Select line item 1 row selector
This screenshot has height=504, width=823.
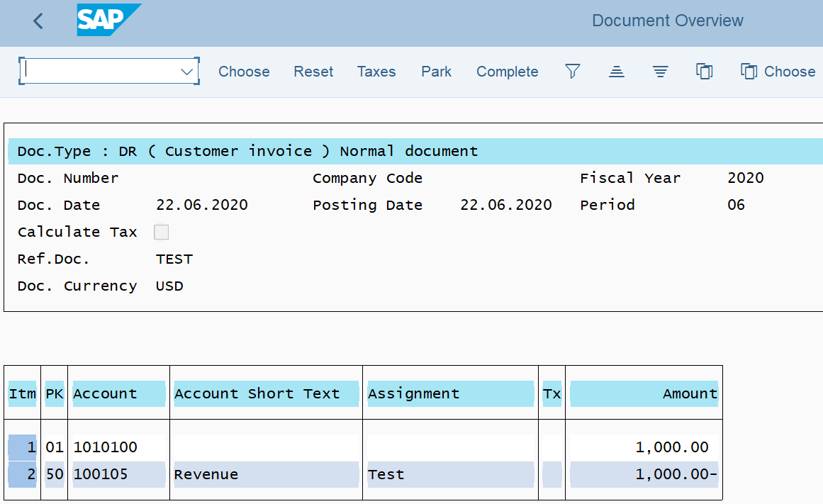[x=23, y=447]
